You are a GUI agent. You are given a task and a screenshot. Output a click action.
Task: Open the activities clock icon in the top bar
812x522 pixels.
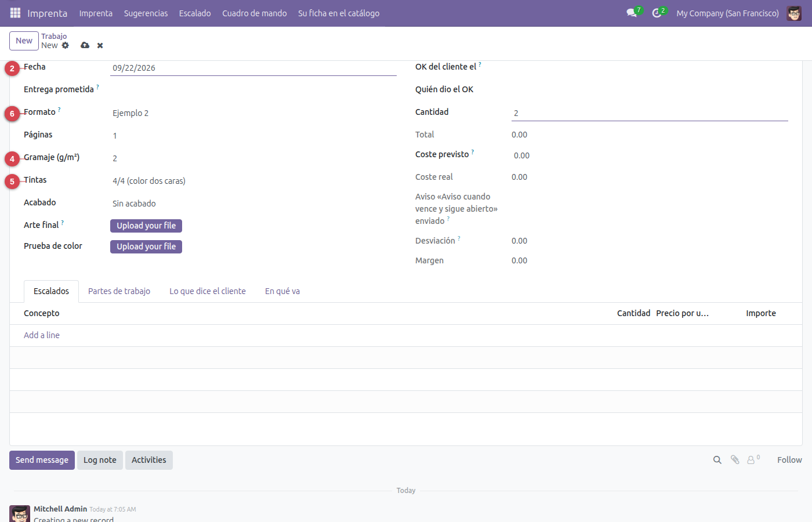pyautogui.click(x=657, y=13)
